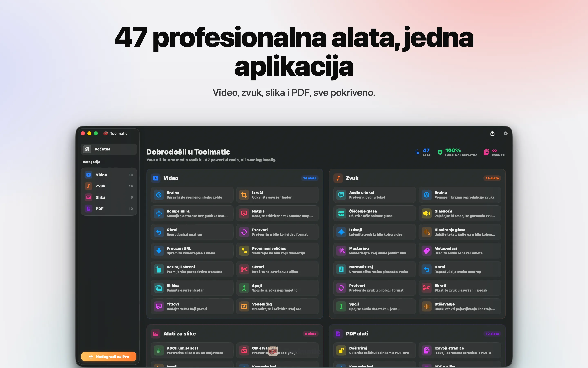This screenshot has width=588, height=368.
Task: Open the video Obrni reverse icon
Action: tap(159, 232)
